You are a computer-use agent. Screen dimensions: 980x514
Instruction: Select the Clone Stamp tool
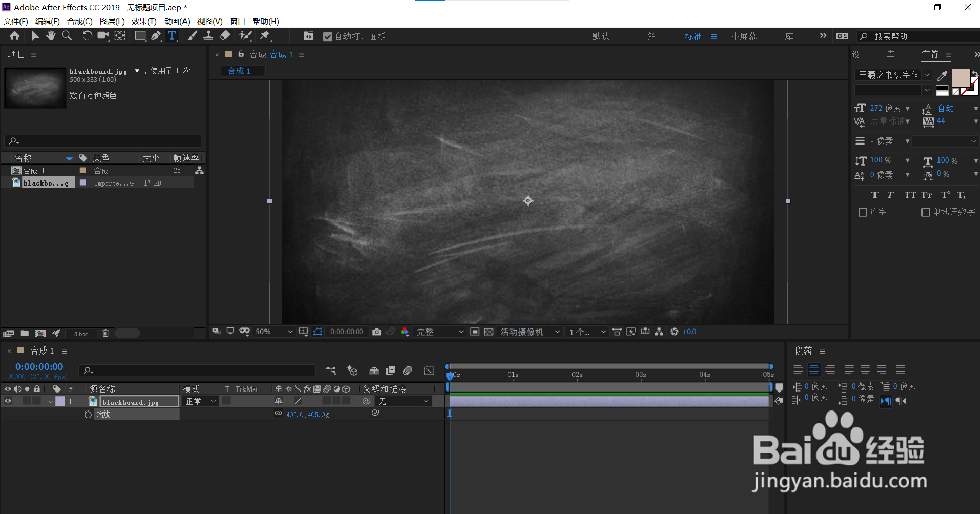(x=209, y=36)
